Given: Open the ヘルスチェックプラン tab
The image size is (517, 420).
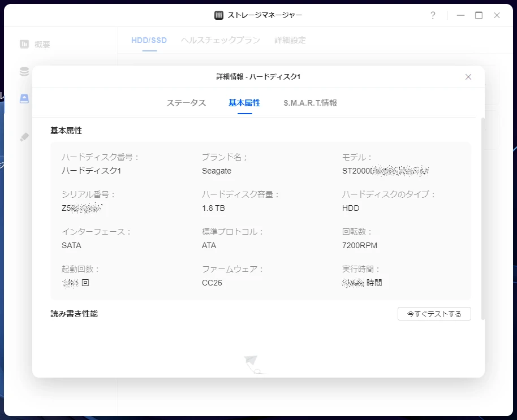Looking at the screenshot, I should 221,40.
